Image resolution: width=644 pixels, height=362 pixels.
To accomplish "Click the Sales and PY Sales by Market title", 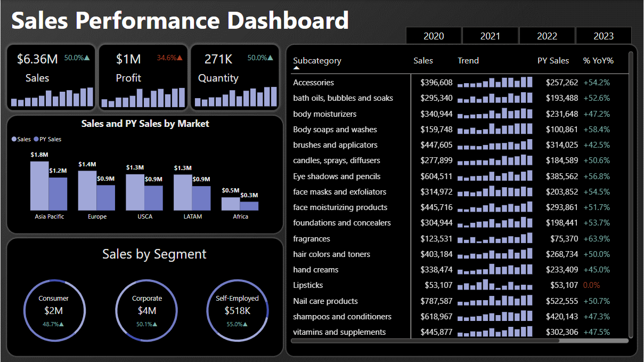I will pyautogui.click(x=145, y=124).
